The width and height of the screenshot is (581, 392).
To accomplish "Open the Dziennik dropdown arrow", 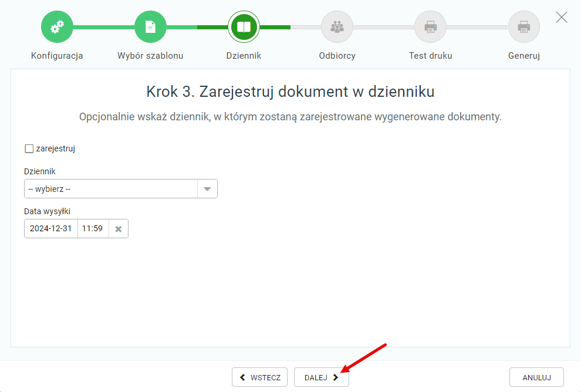I will [x=207, y=189].
